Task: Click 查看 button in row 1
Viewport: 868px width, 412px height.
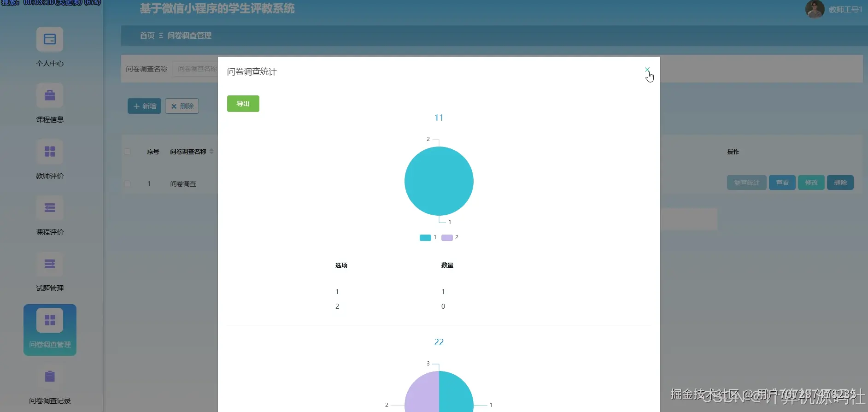Action: click(782, 182)
